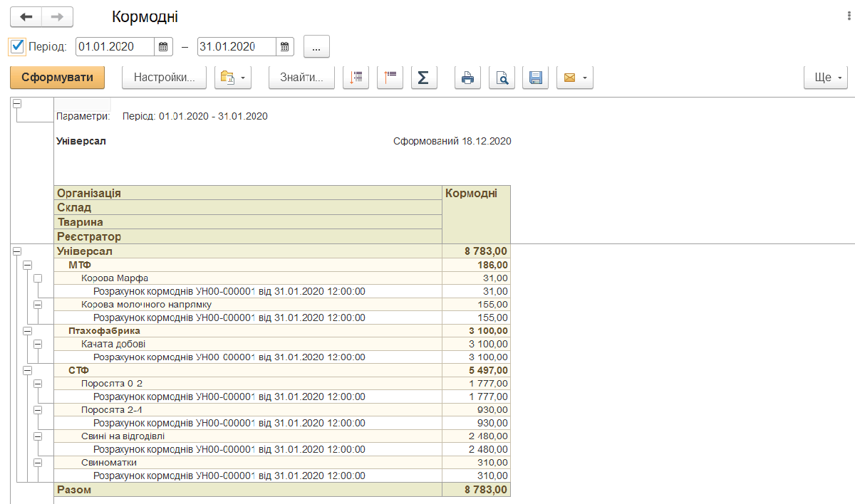Collapse the Свині на відгодівлі group
This screenshot has width=855, height=504.
tap(38, 436)
